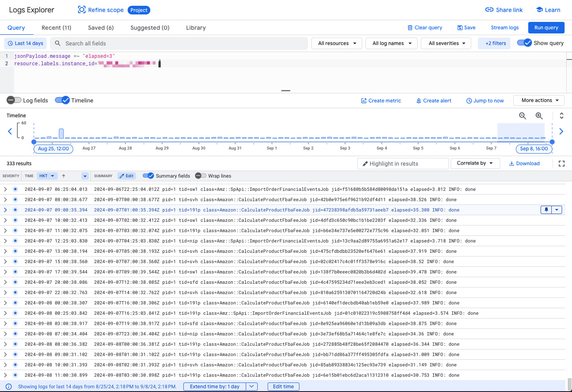
Task: Switch to Library tab
Action: tap(196, 28)
